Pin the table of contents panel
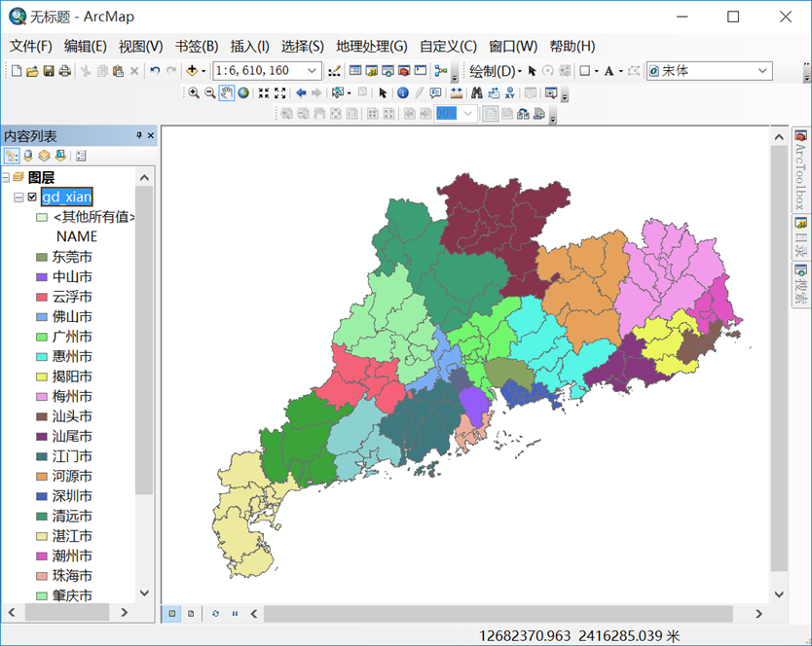Viewport: 812px width, 646px height. tap(139, 135)
